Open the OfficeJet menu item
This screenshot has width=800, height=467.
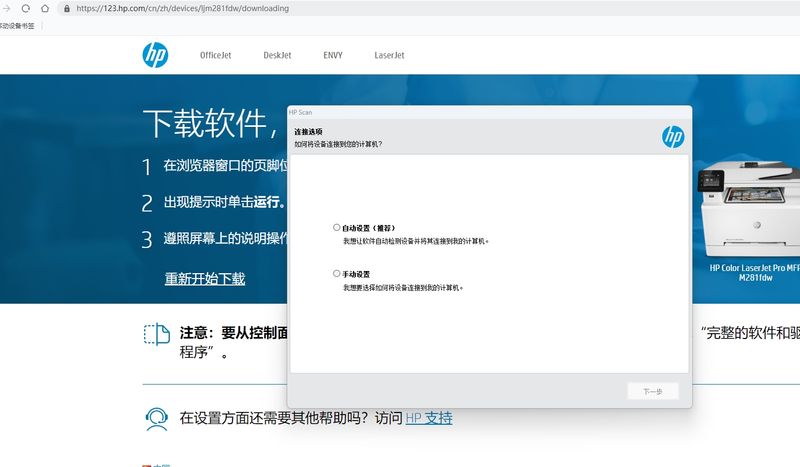(215, 56)
